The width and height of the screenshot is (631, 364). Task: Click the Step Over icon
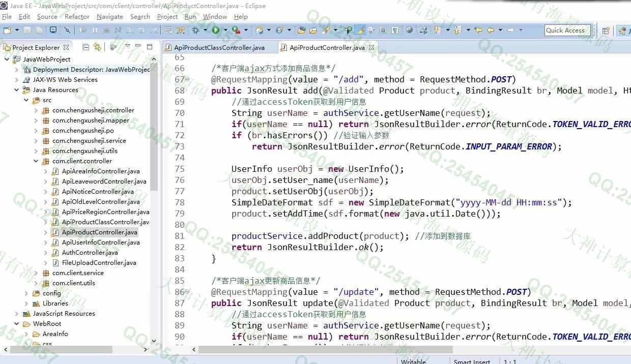click(141, 31)
